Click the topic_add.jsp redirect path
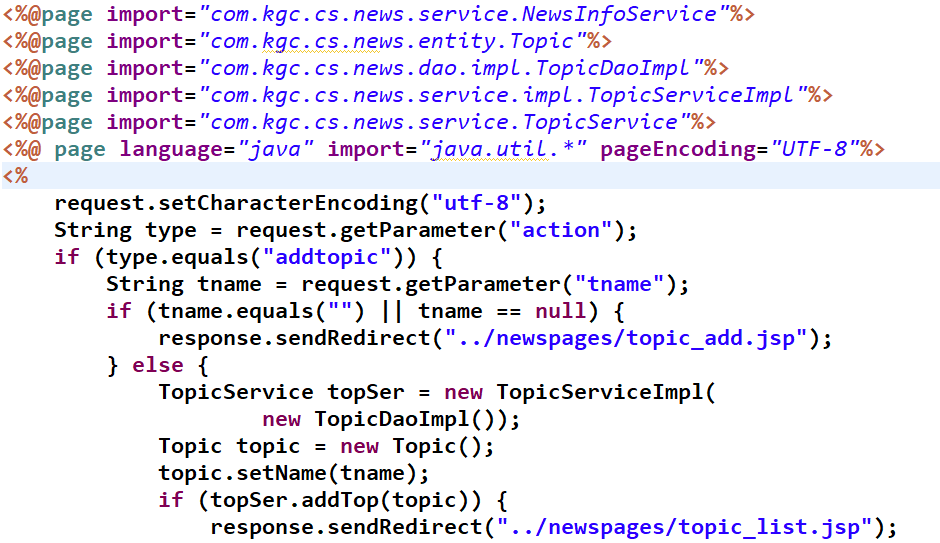Screen dimensions: 940x543 click(x=626, y=339)
